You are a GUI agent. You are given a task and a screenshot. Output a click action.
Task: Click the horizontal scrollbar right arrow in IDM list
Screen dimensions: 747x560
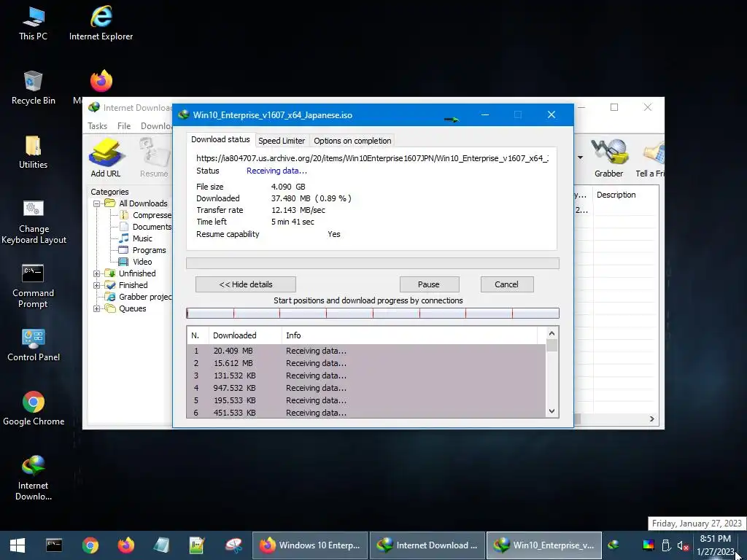tap(651, 419)
